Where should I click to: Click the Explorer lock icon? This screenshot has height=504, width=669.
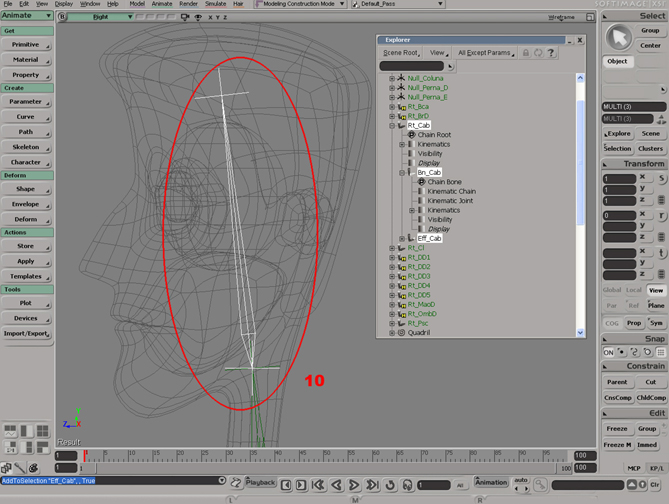click(x=525, y=52)
